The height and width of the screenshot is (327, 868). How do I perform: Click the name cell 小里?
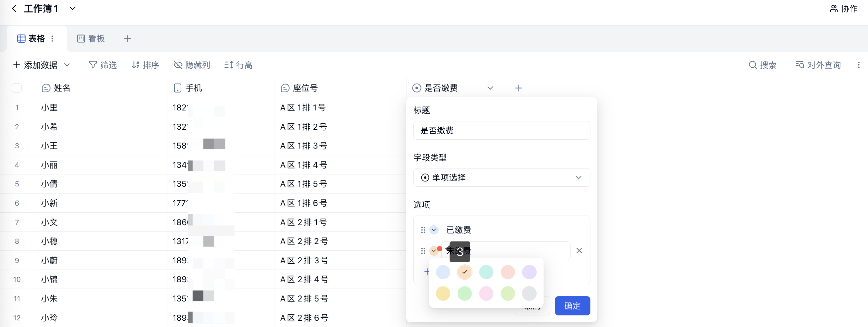tap(100, 108)
